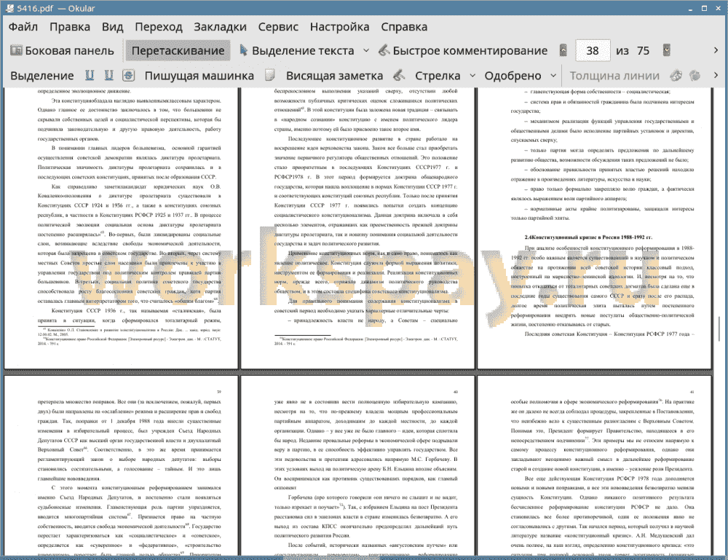Click the page starting 'уже явно не в состоянии'
The image size is (728, 560).
358,466
